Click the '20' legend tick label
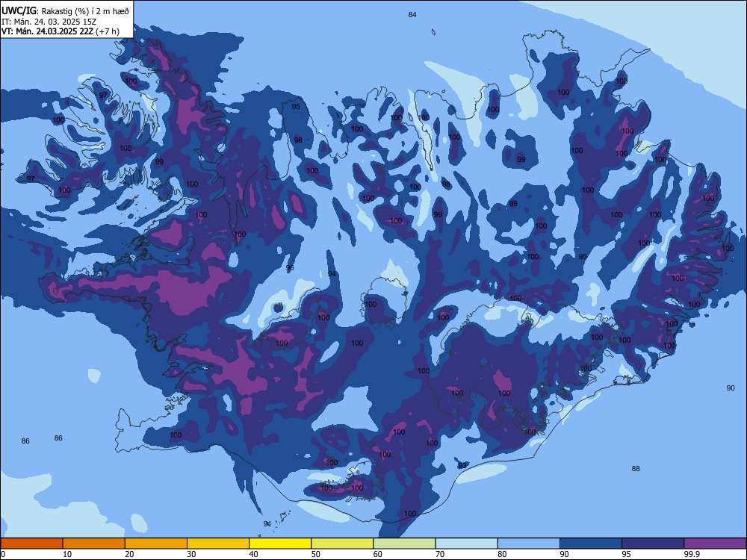Screen dimensions: 747x560 point(129,554)
